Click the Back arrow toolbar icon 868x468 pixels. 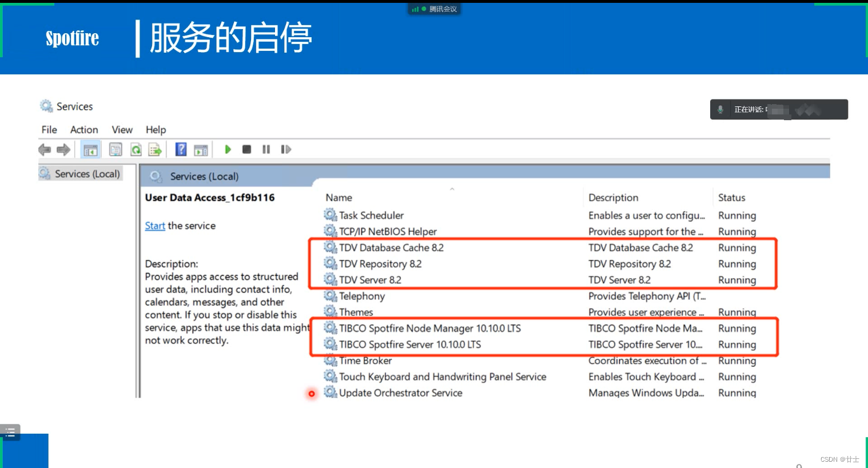click(x=45, y=150)
